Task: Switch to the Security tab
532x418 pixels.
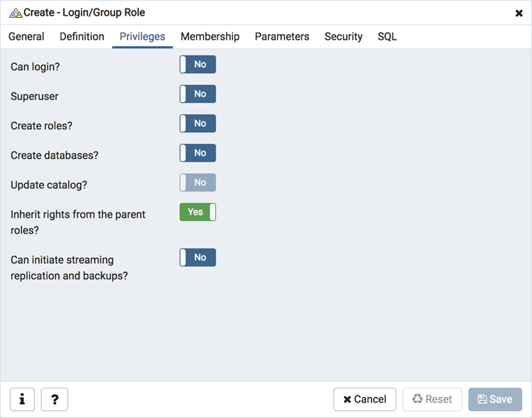Action: (344, 37)
